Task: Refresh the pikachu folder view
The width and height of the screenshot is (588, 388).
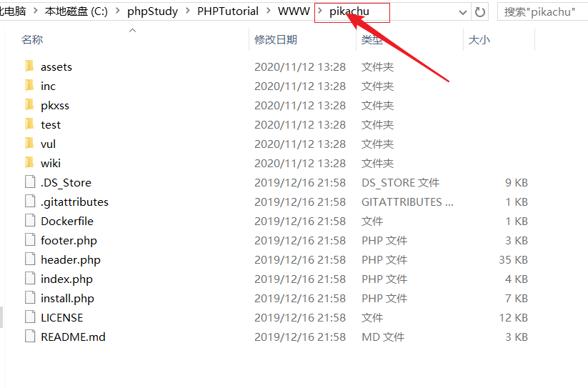Action: [479, 12]
